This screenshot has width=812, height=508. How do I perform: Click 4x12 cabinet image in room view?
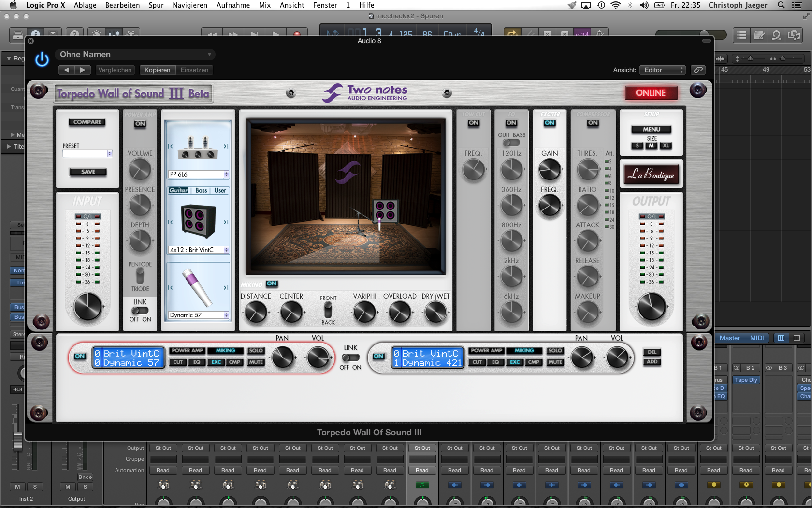(386, 210)
